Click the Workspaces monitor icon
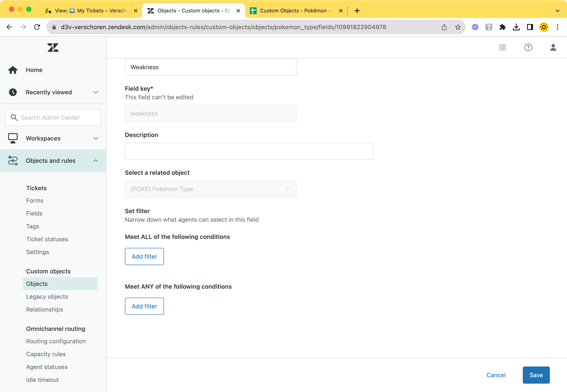This screenshot has height=392, width=567. point(12,138)
